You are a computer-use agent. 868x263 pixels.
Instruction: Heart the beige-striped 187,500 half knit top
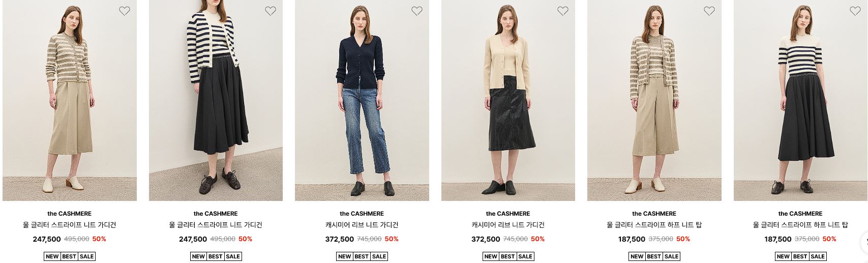tap(709, 11)
